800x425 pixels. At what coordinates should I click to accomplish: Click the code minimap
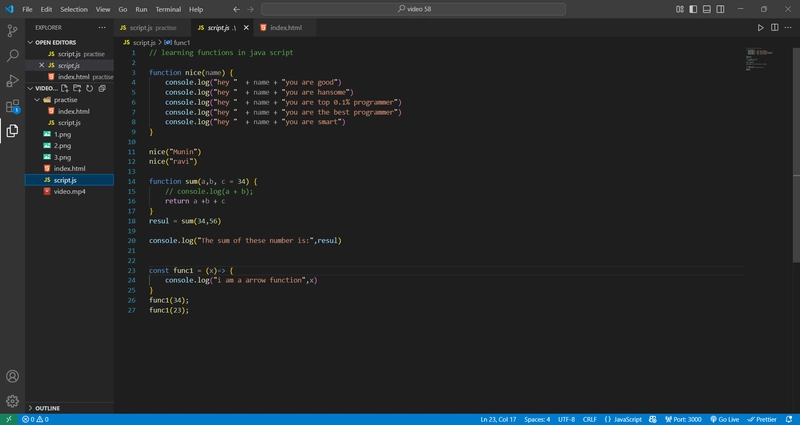point(760,59)
